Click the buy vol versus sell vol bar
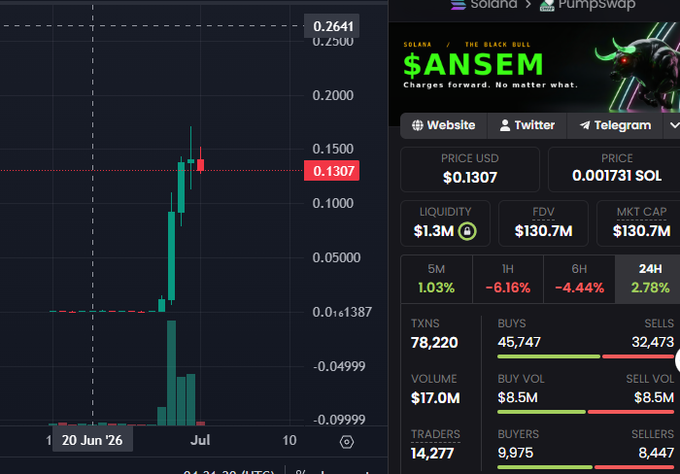Image resolution: width=680 pixels, height=474 pixels. 585,412
